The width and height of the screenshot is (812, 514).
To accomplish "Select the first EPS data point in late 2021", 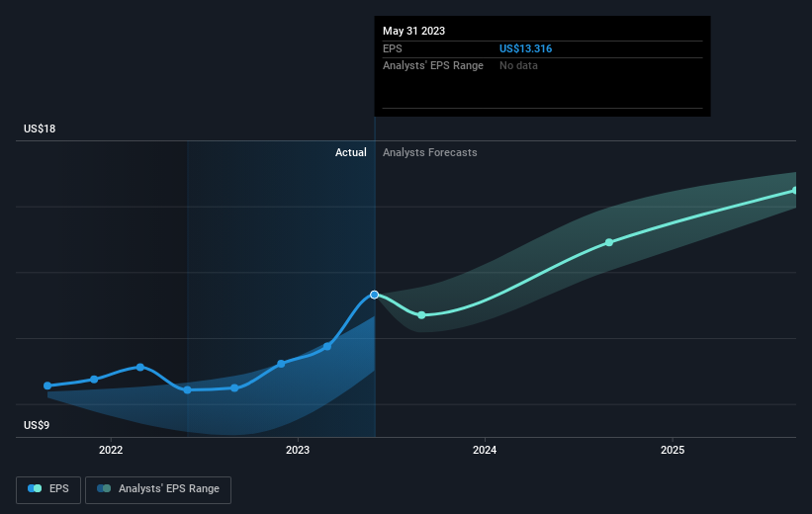I will point(47,385).
